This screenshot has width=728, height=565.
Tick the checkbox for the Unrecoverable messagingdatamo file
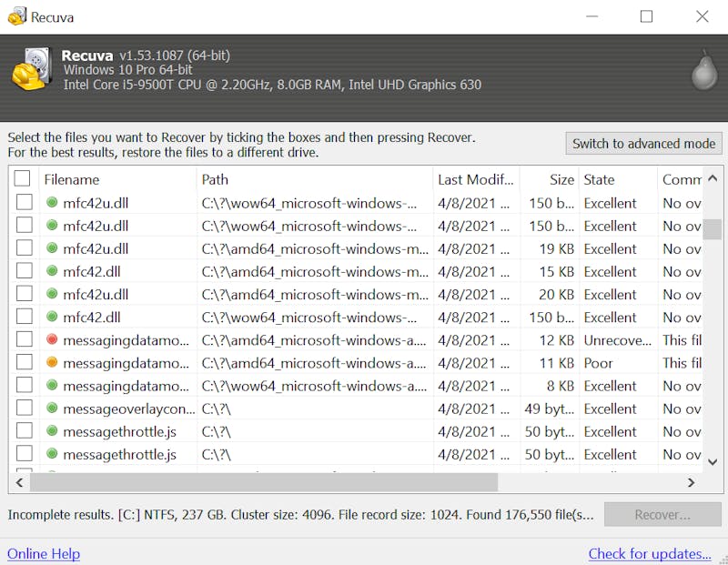[x=25, y=339]
